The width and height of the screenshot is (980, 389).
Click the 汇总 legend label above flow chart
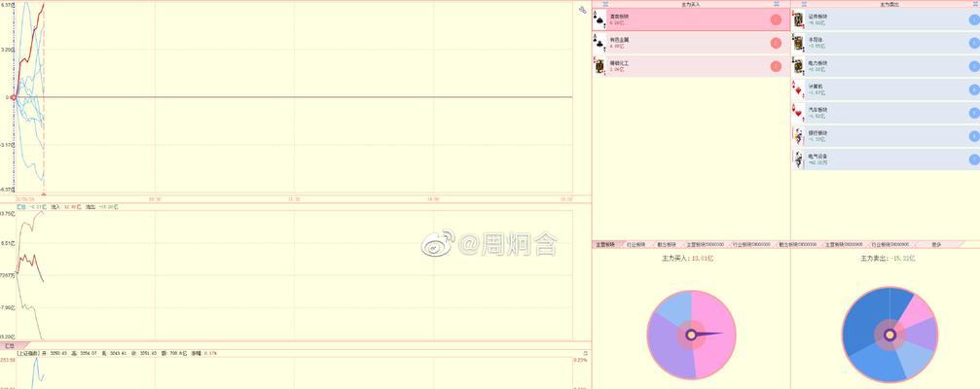pos(21,207)
